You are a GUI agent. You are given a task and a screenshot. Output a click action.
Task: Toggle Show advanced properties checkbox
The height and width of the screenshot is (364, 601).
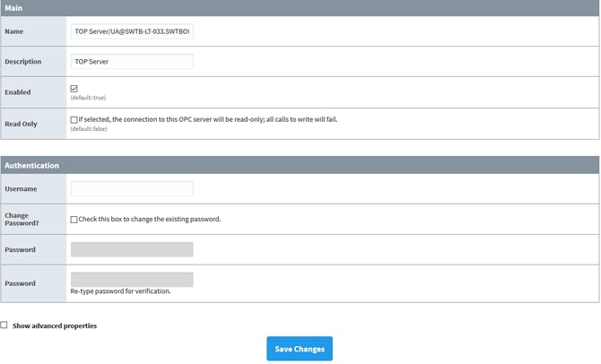[4, 325]
